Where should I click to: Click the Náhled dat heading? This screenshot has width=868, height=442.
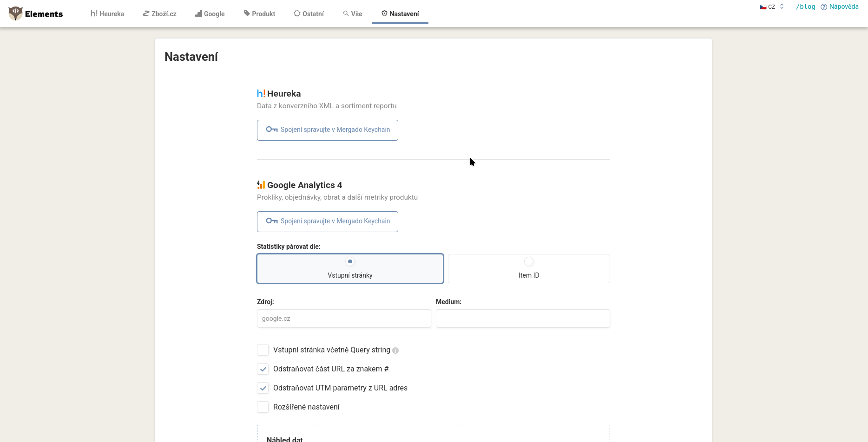[x=285, y=439]
